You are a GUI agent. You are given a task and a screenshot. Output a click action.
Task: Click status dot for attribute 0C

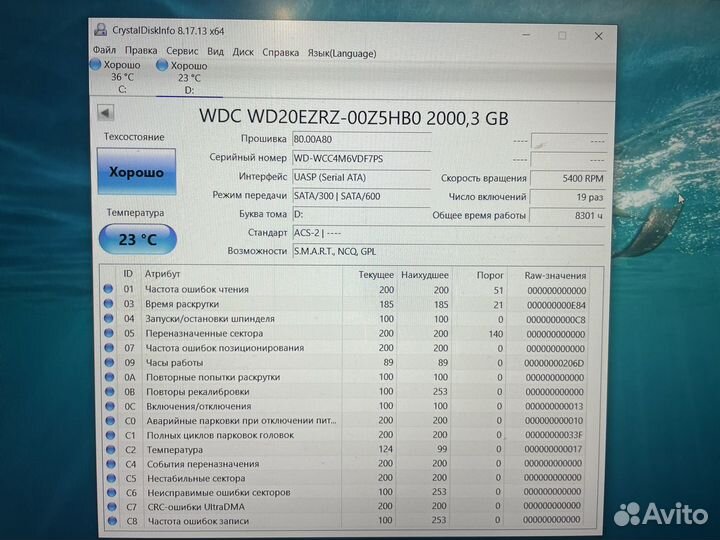coord(110,406)
